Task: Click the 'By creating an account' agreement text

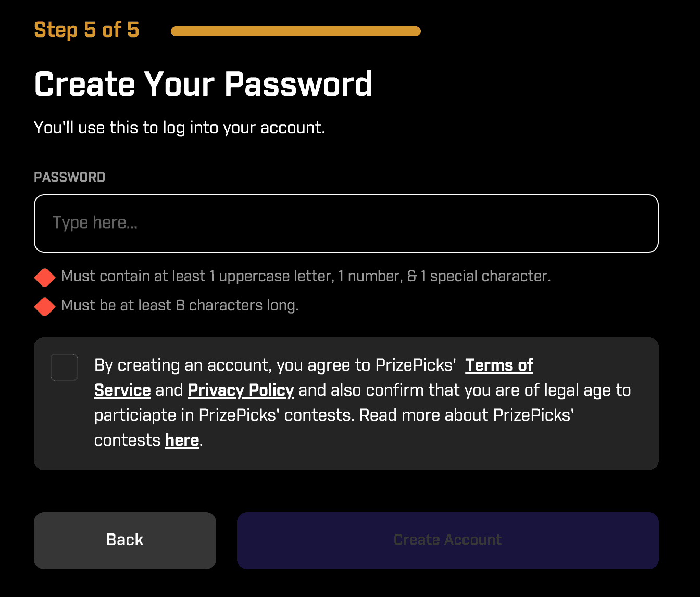Action: pos(182,365)
